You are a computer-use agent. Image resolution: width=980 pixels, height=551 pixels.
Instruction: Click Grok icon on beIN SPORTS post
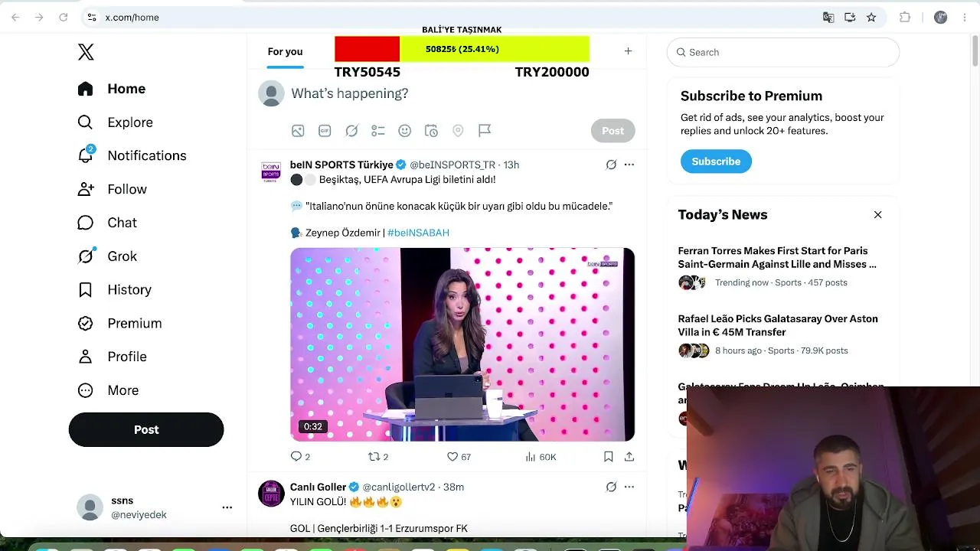click(x=611, y=165)
